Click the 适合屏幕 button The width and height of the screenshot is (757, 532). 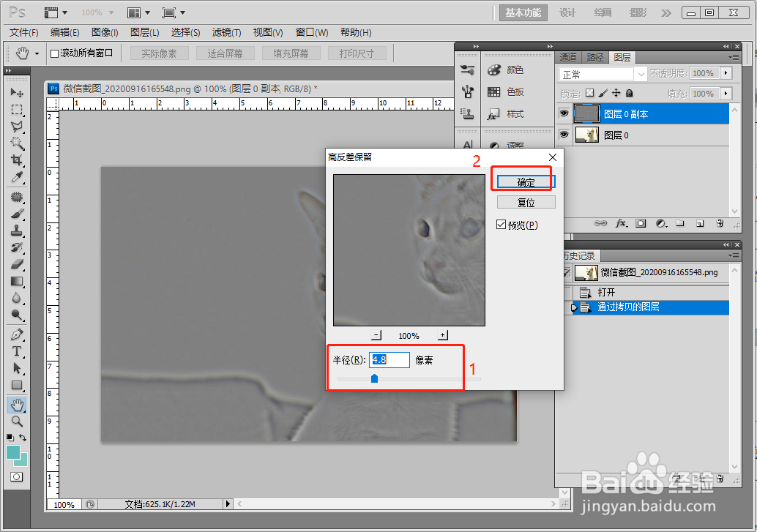click(x=225, y=53)
